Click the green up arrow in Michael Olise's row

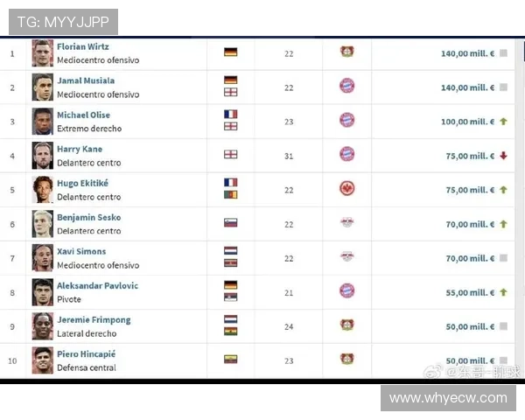pyautogui.click(x=504, y=122)
